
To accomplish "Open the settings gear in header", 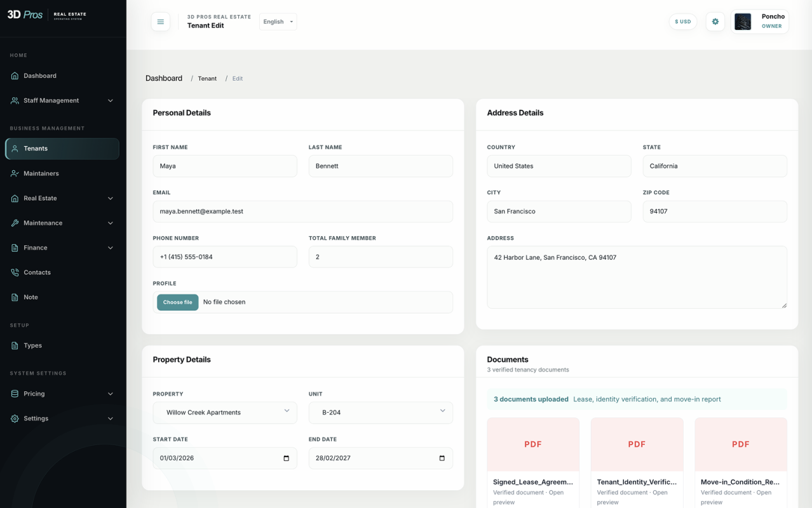I will click(715, 22).
